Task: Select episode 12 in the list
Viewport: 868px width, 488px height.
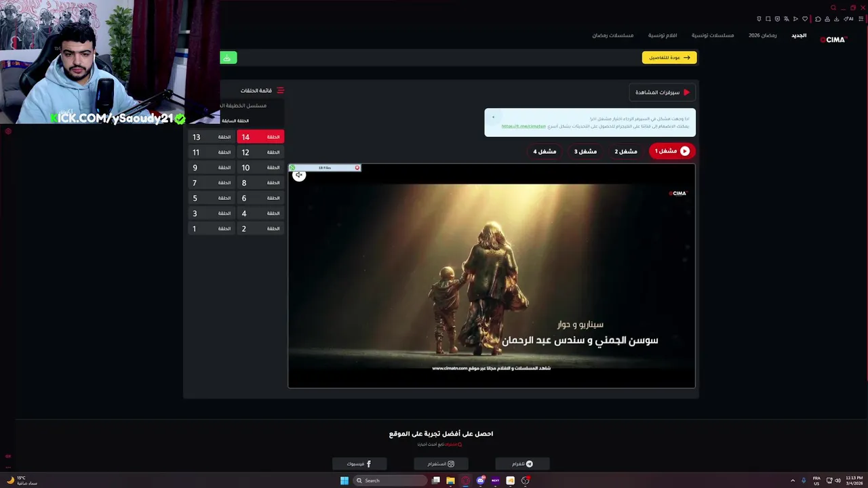Action: point(260,152)
